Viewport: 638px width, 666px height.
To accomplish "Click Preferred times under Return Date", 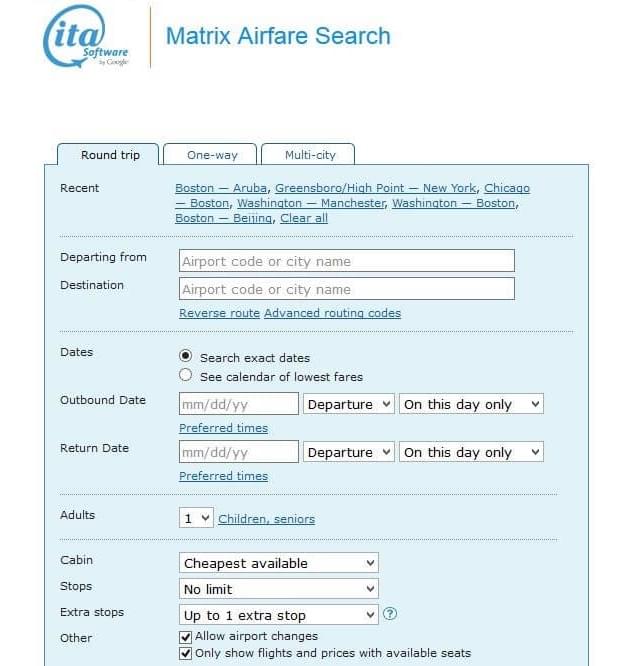I will [223, 476].
